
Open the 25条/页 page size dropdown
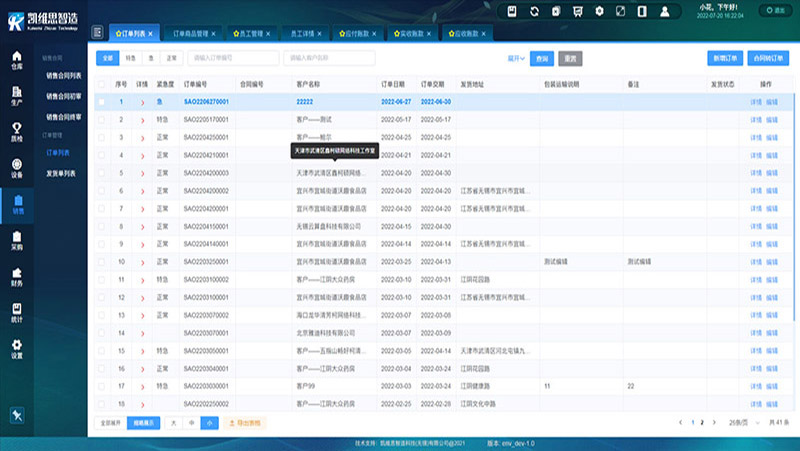(744, 422)
